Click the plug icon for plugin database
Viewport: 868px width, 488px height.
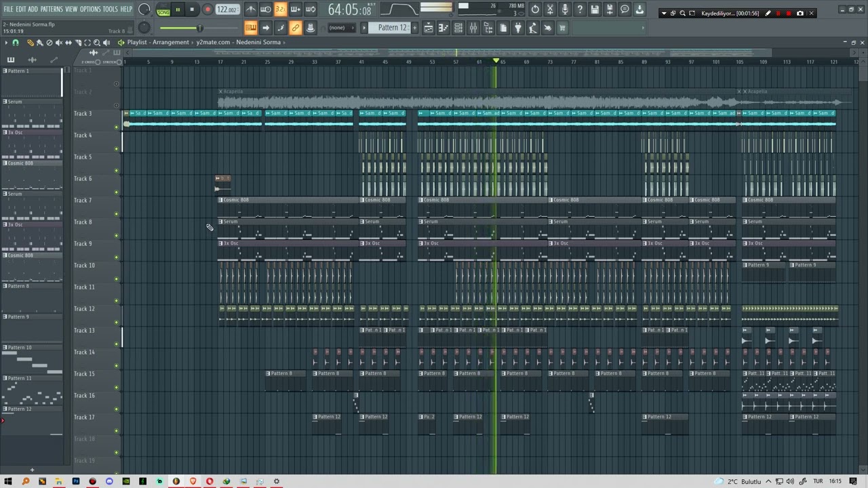(518, 28)
